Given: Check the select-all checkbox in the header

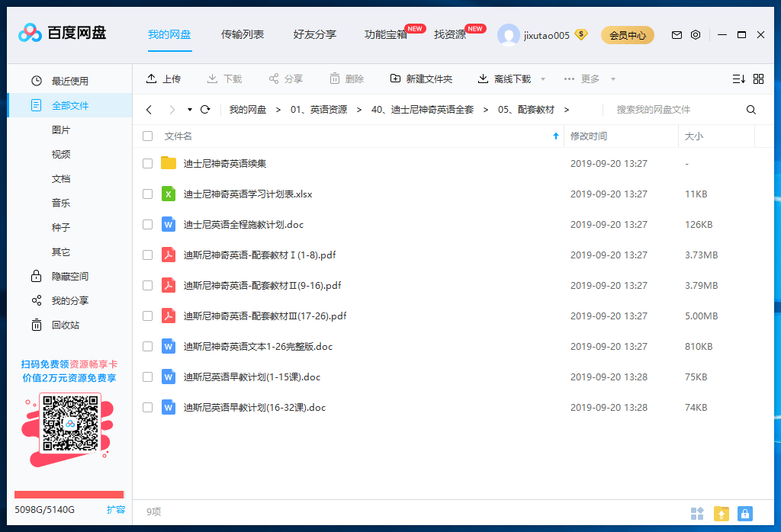Looking at the screenshot, I should coord(147,136).
